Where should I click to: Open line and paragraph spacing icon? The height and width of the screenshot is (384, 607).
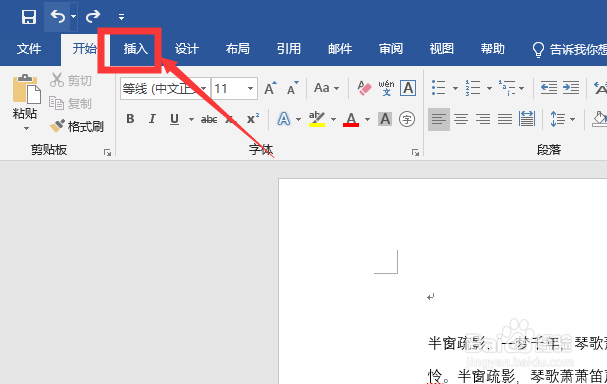tap(558, 119)
